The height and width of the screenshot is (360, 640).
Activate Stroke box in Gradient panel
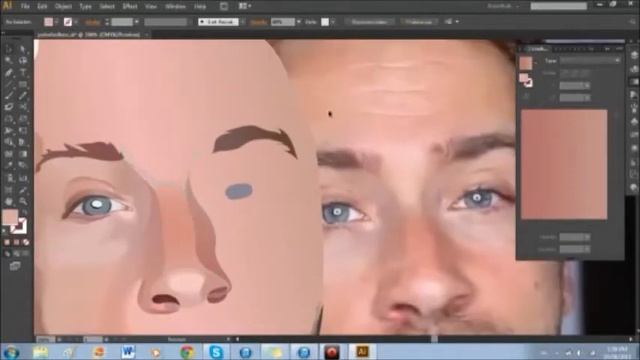click(529, 83)
